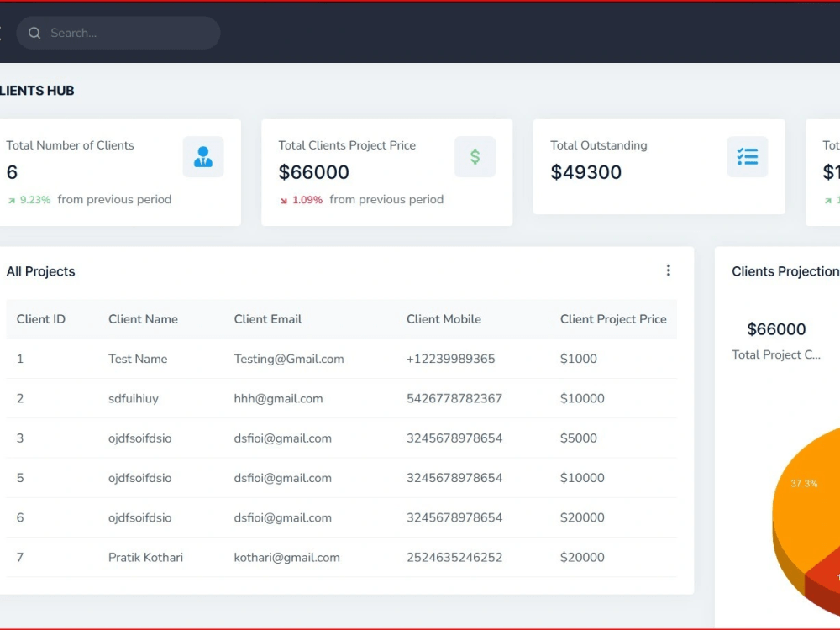
Task: Click the Testing@Gmail.com email address
Action: 289,358
